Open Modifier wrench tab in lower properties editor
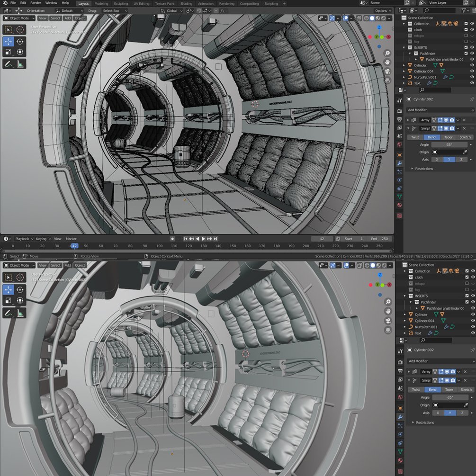Image resolution: width=476 pixels, height=476 pixels. [x=400, y=417]
